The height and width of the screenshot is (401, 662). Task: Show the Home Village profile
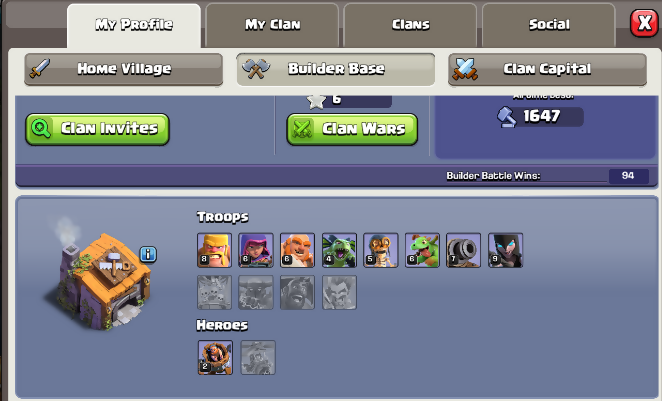point(124,69)
